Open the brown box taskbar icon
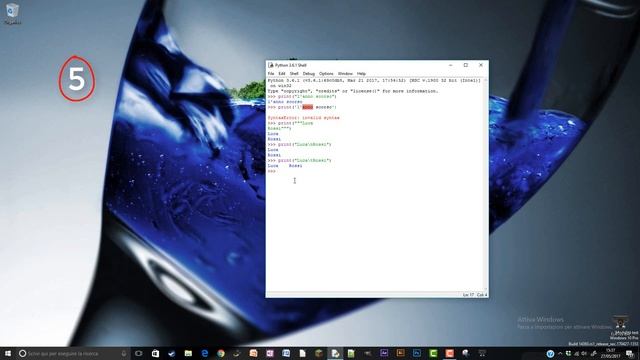Screen dimensions: 640x360 click(319, 353)
